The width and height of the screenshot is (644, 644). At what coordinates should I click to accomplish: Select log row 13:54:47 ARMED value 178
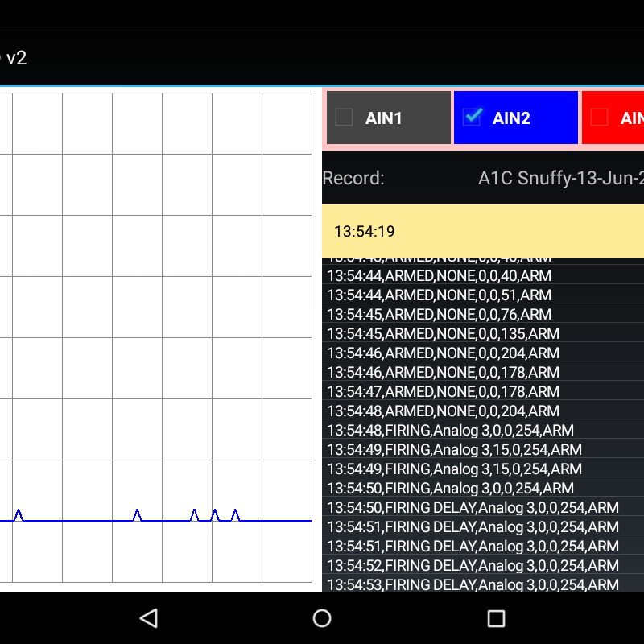(443, 391)
